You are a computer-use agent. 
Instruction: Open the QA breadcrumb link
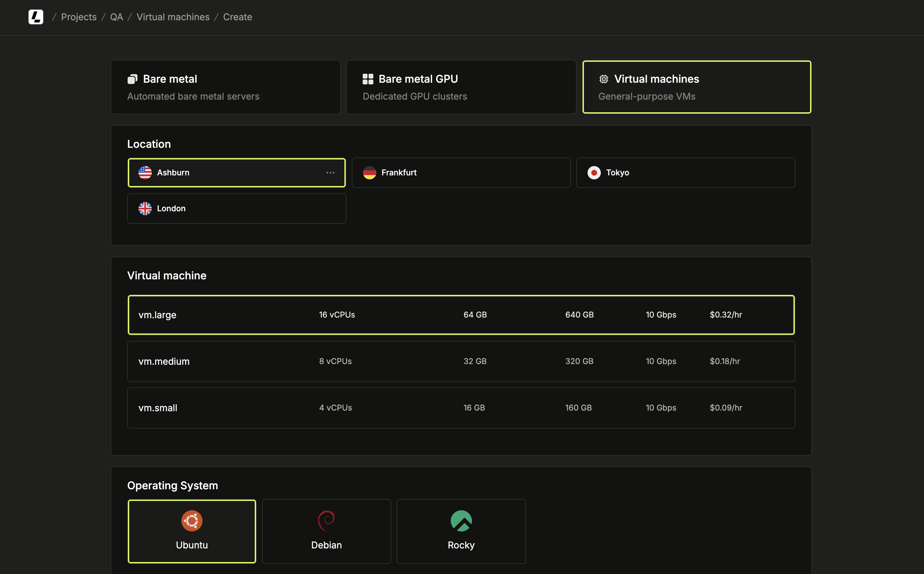click(x=117, y=17)
